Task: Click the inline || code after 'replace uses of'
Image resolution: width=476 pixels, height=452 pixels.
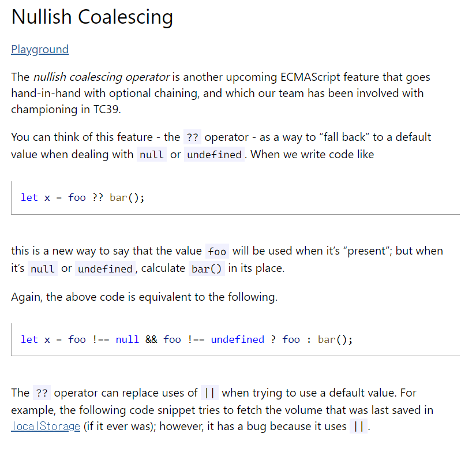Action: click(209, 393)
